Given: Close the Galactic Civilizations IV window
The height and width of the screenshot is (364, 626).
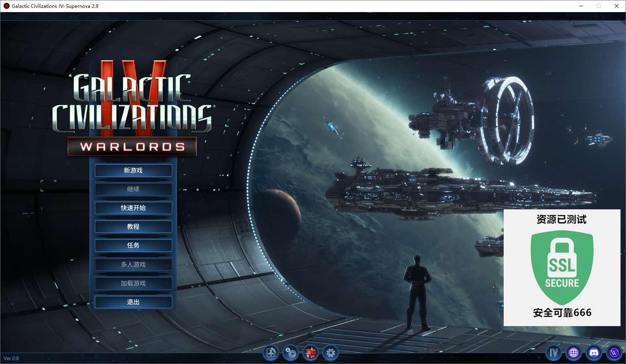Looking at the screenshot, I should pos(617,6).
